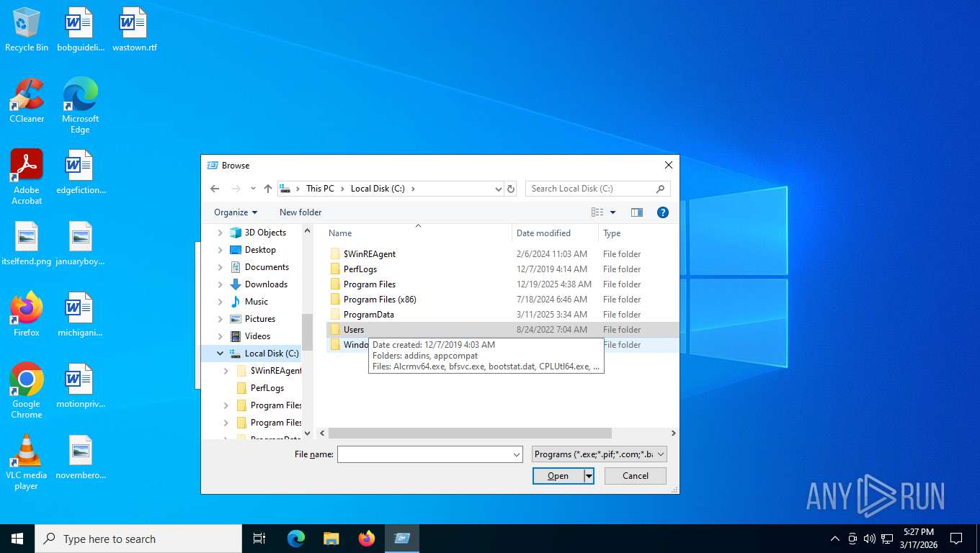Expand $WinREAgent node in tree
This screenshot has height=553, width=980.
(226, 371)
